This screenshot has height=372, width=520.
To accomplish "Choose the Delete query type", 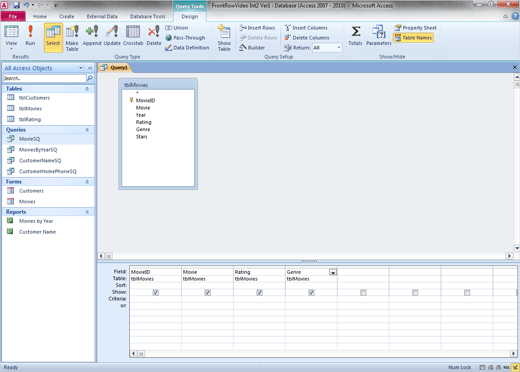I will pos(154,35).
